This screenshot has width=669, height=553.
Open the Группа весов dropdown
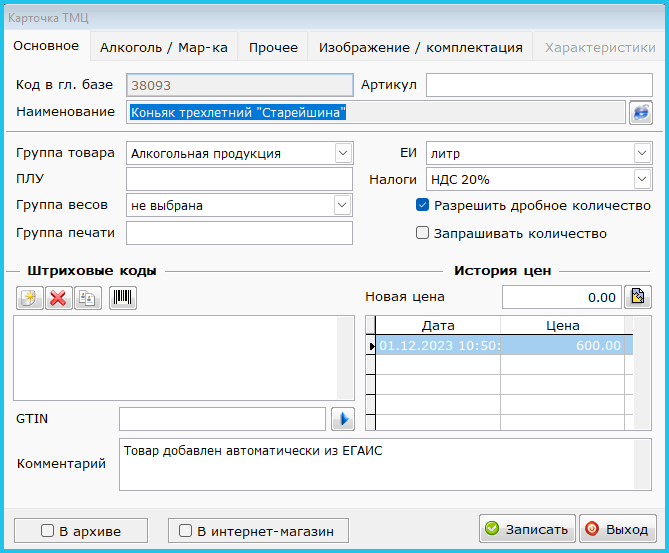[342, 205]
